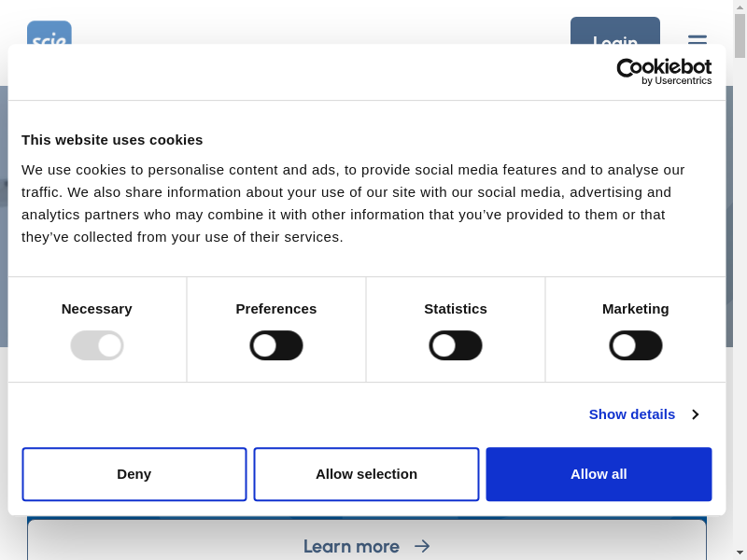Open the Show details link

tap(632, 414)
